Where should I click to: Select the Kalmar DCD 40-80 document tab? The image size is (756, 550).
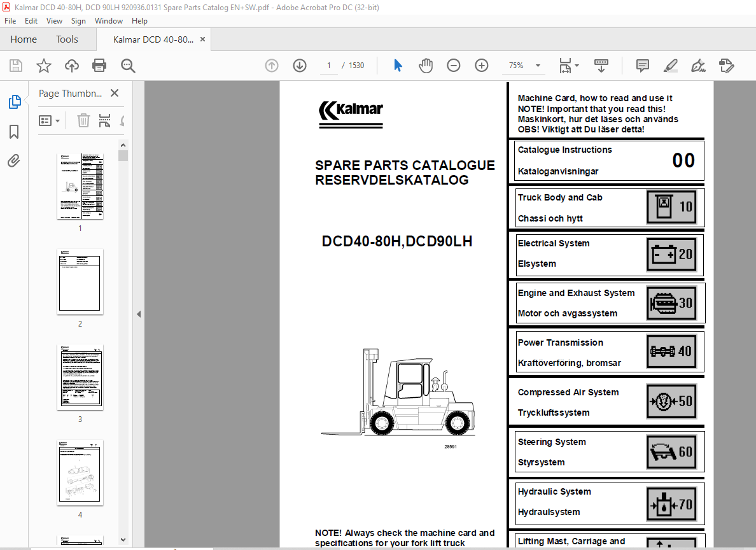click(x=153, y=39)
